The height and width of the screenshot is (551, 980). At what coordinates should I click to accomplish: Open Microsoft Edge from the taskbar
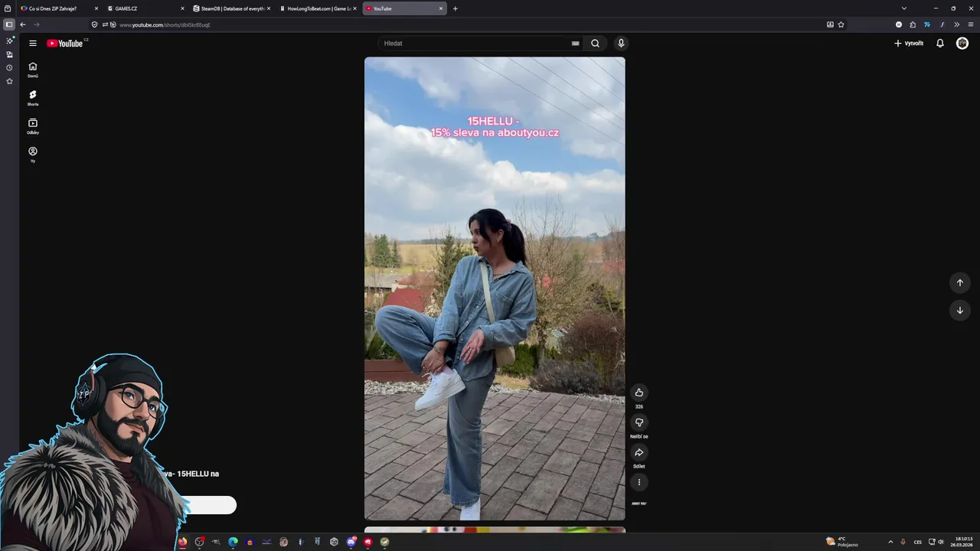point(233,542)
